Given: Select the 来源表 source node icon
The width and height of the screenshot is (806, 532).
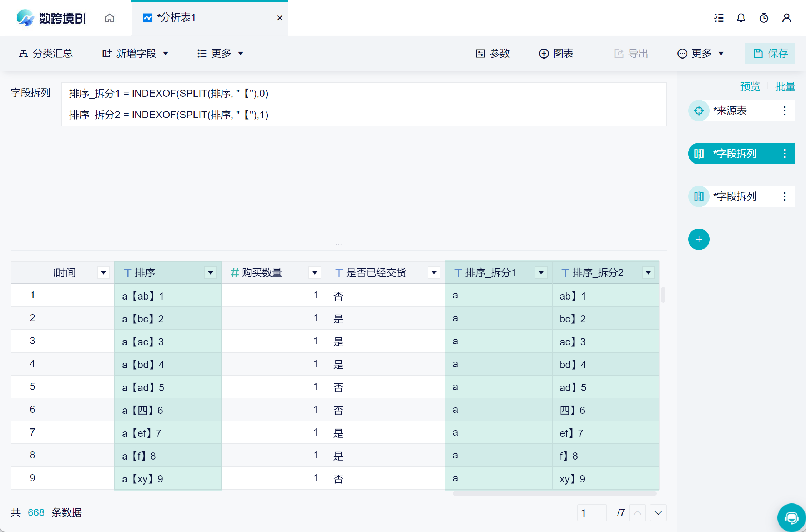Looking at the screenshot, I should tap(699, 111).
